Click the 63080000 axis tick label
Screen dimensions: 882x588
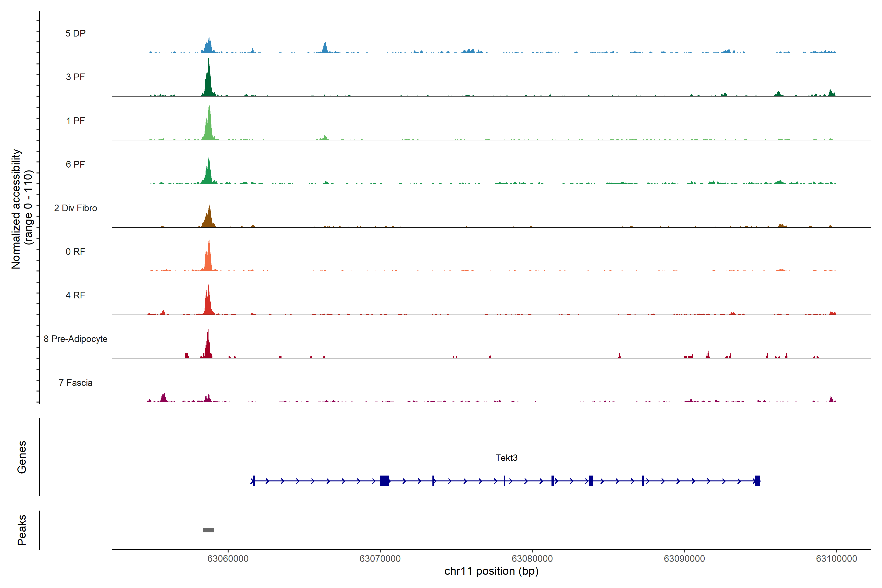(532, 558)
